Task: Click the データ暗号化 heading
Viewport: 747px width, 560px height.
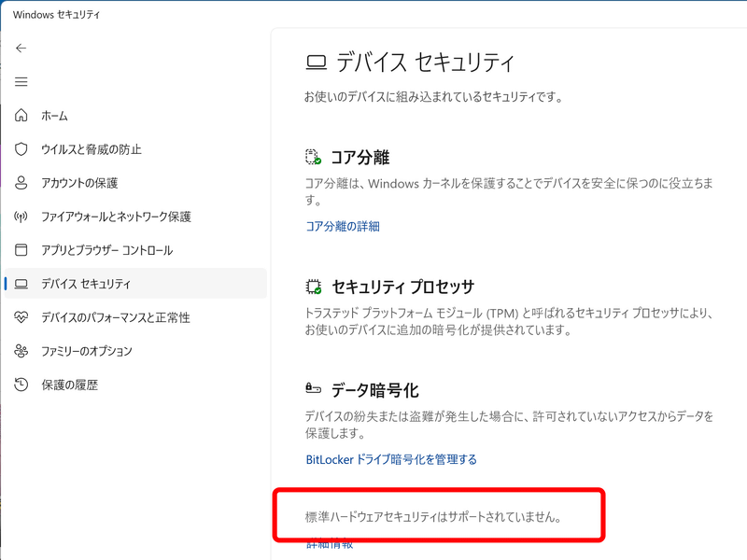Action: 375,390
